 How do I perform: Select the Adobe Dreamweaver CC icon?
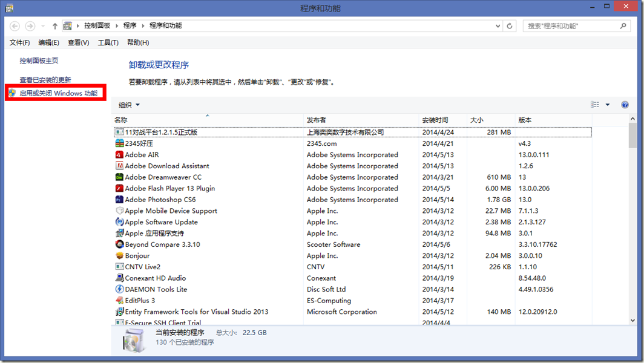[x=119, y=177]
